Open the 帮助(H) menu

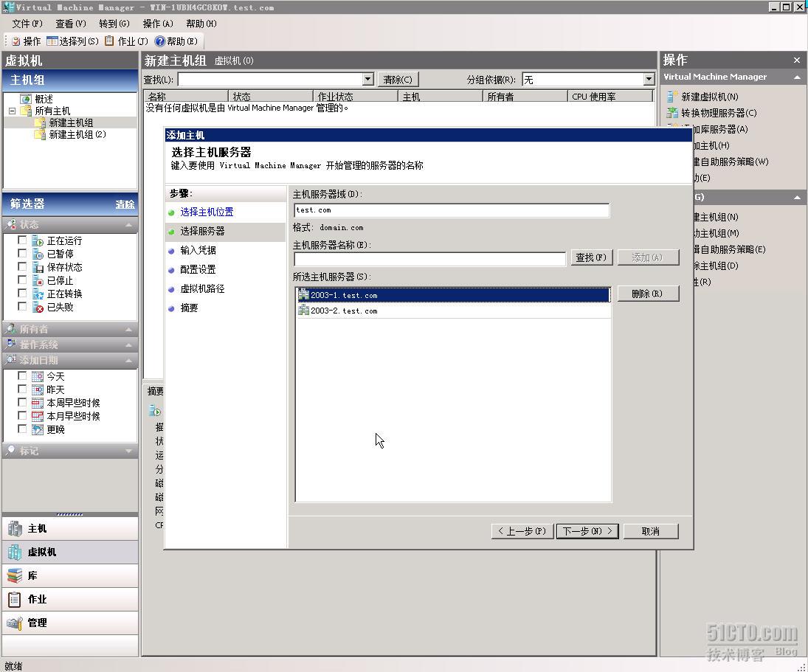point(201,24)
